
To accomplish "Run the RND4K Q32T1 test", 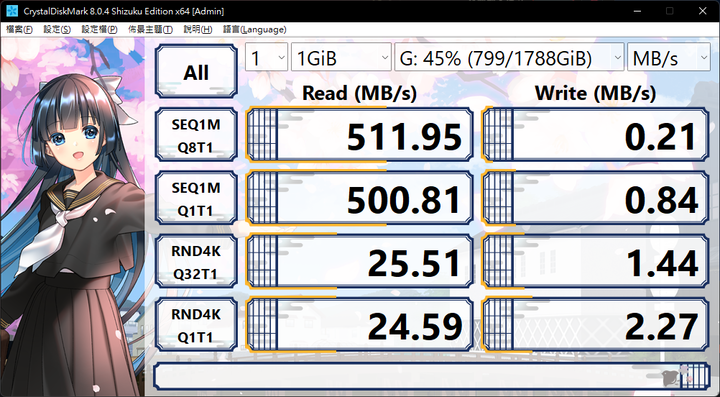I will point(196,262).
